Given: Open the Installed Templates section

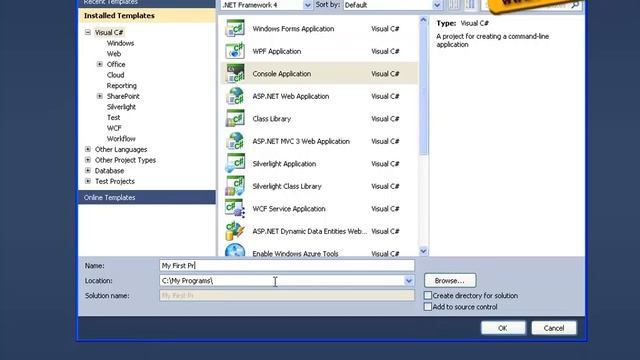Looking at the screenshot, I should (147, 16).
